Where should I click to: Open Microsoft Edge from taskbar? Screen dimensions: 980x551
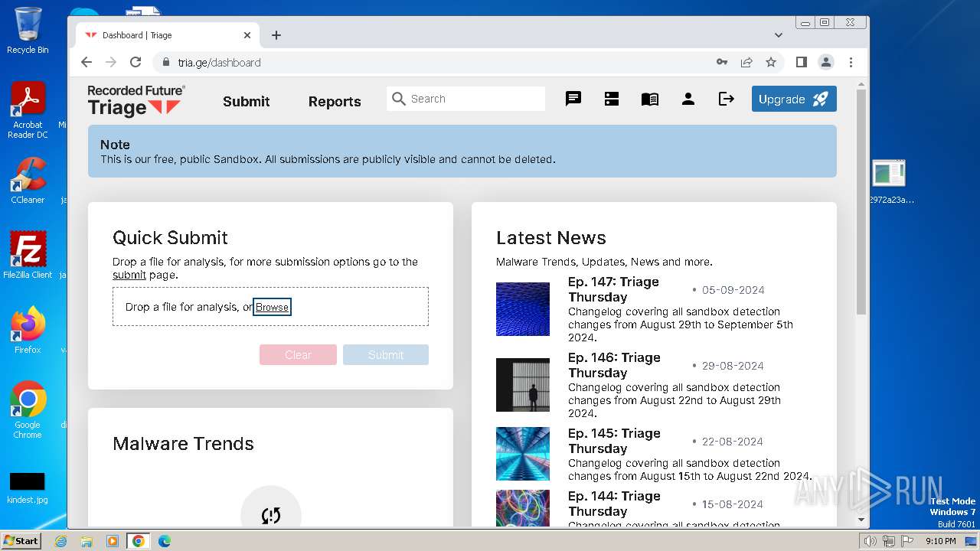tap(165, 541)
